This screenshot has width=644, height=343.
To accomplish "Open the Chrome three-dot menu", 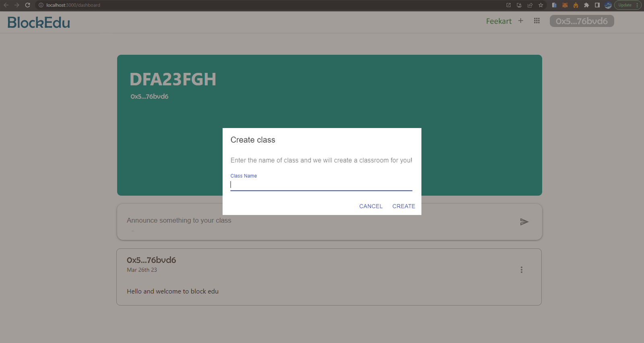I will [637, 5].
